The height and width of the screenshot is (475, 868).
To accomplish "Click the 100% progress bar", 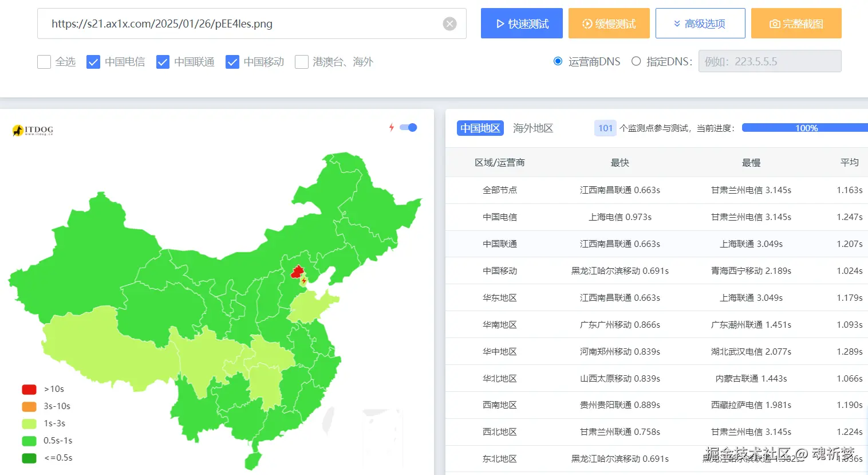I will pos(805,128).
